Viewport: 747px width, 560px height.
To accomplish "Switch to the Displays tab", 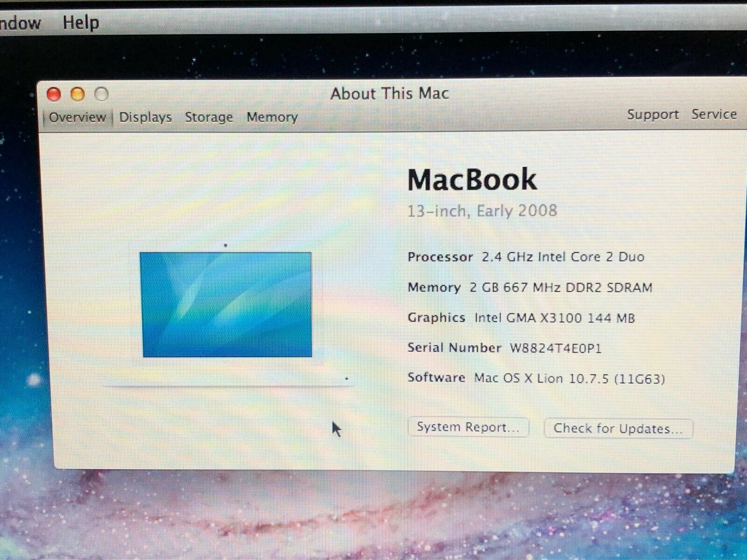I will click(145, 117).
